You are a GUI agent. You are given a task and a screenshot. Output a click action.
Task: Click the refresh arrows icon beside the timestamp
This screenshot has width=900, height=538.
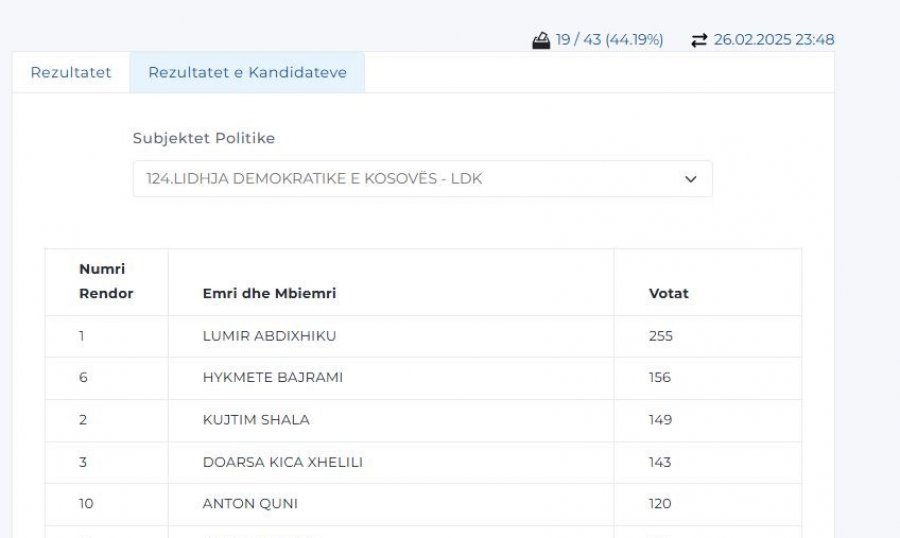coord(699,40)
